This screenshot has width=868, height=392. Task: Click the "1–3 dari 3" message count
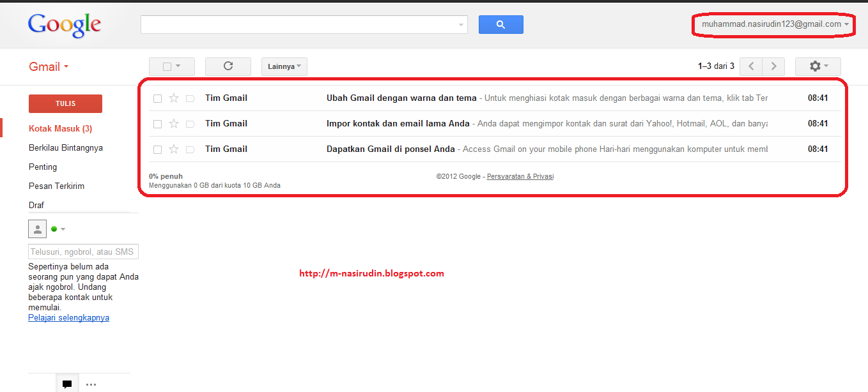coord(716,66)
